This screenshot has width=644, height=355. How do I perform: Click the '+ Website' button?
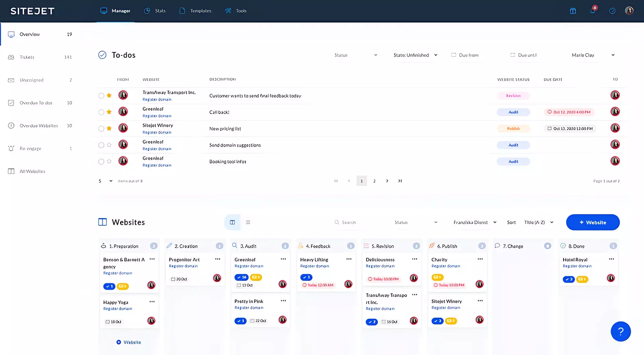[592, 222]
